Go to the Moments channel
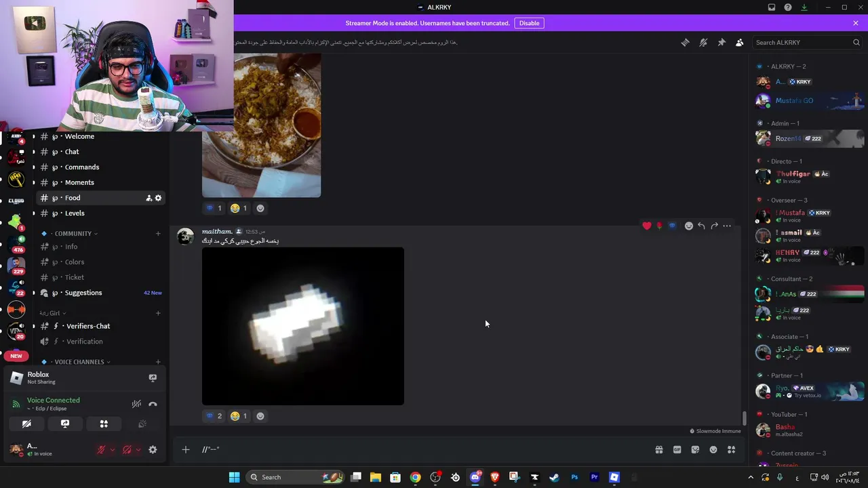The width and height of the screenshot is (868, 488). [x=100, y=182]
